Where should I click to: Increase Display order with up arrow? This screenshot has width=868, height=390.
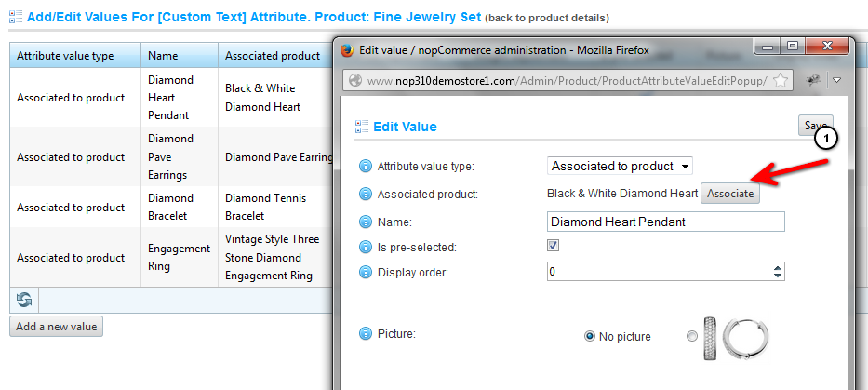778,268
